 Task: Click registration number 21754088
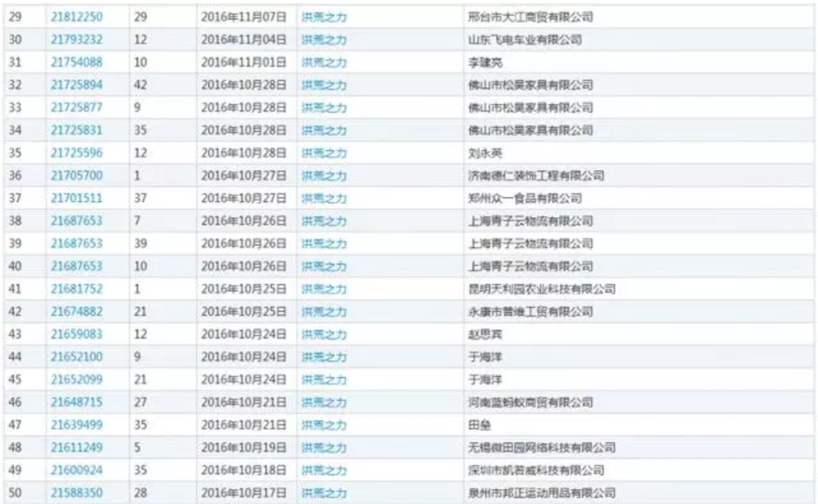point(76,63)
